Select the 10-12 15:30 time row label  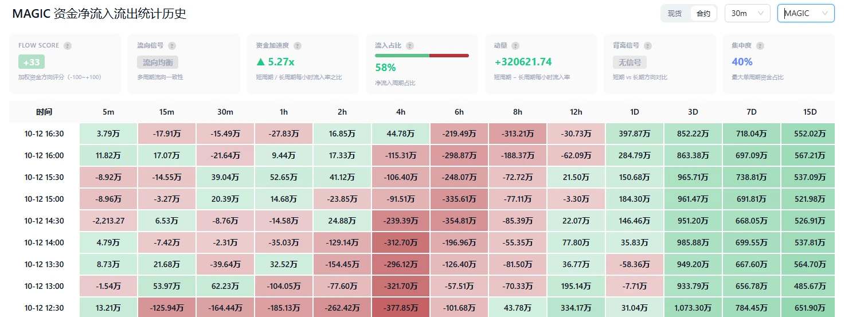tap(44, 177)
